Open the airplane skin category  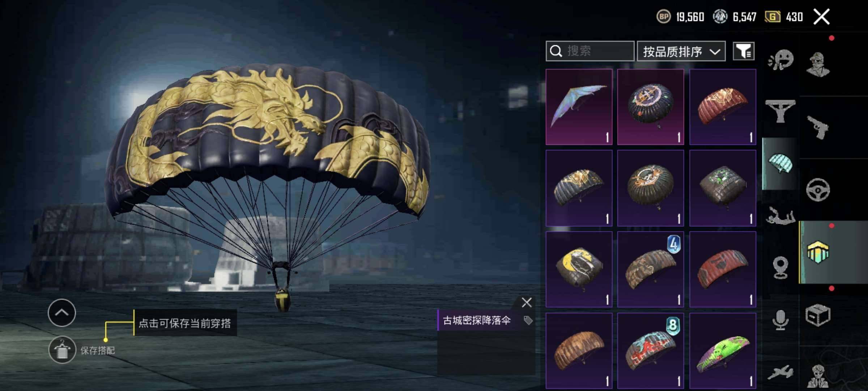[780, 372]
